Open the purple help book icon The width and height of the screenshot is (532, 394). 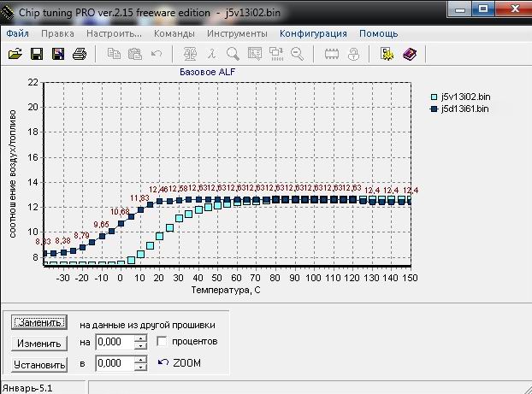(409, 54)
